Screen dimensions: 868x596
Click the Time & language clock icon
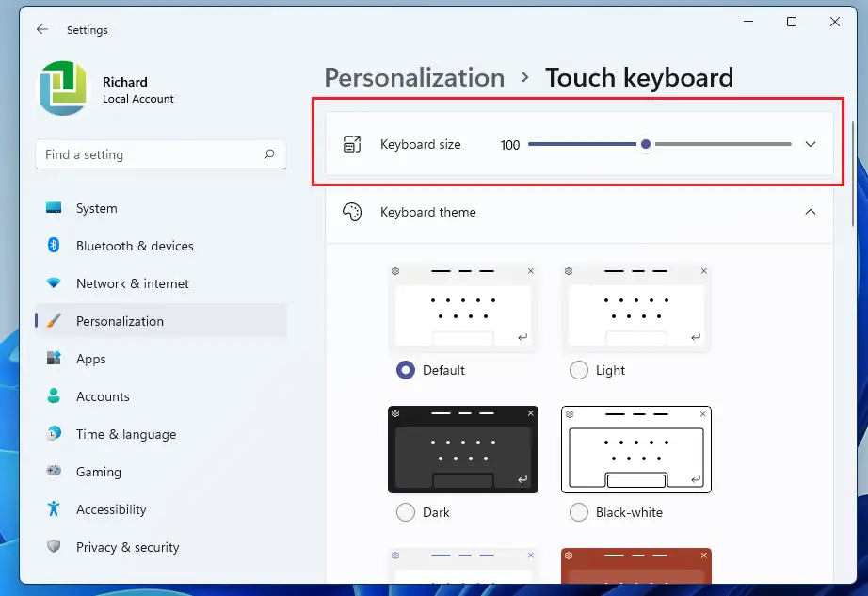54,433
